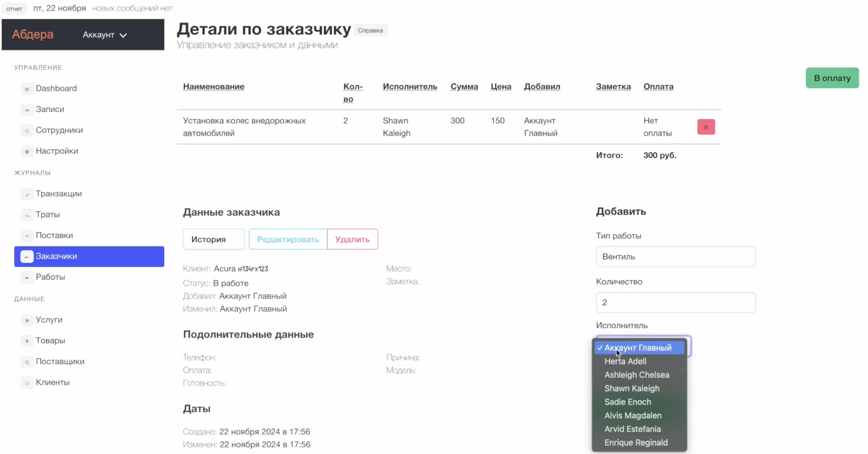This screenshot has width=868, height=454.
Task: Select Herta Adell as executor
Action: coord(625,361)
